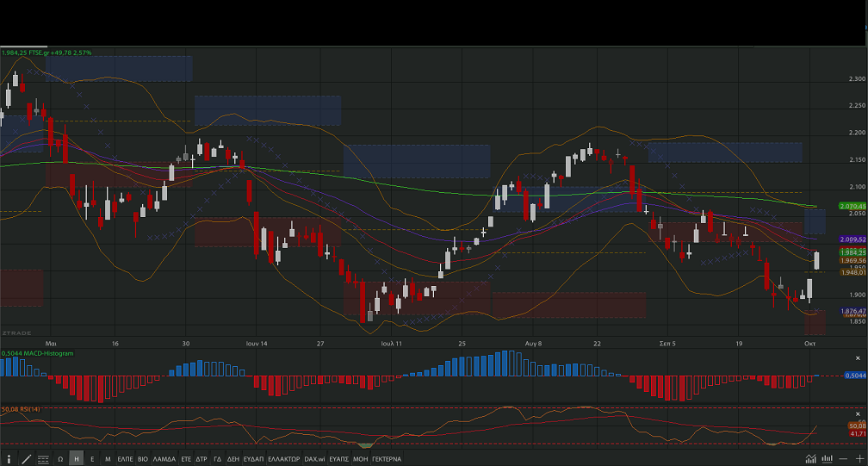Open the indicators chart icon
The image size is (868, 466).
pos(810,459)
